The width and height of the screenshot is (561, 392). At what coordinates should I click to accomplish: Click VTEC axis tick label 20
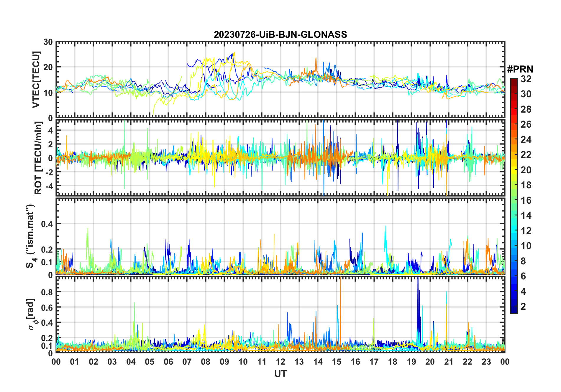(48, 67)
